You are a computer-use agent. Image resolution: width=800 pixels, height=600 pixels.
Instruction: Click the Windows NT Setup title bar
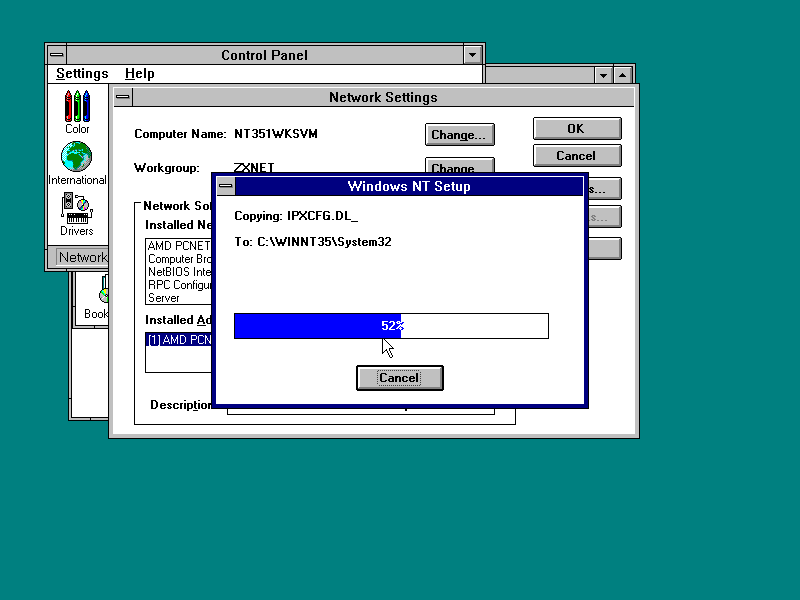[409, 186]
